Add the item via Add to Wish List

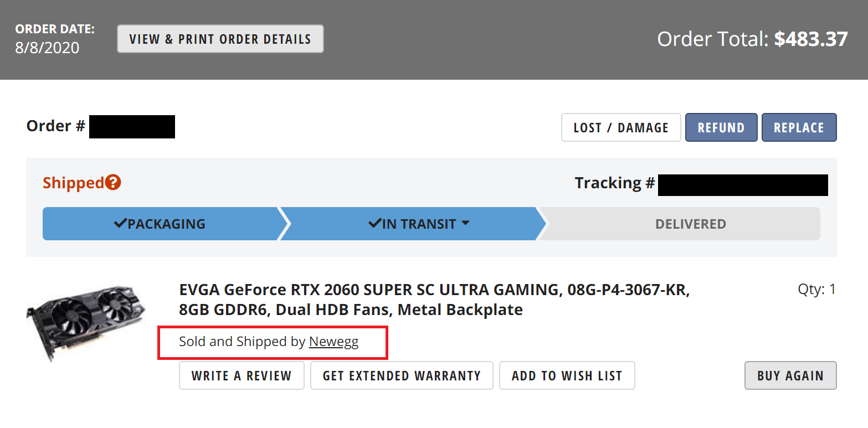[x=567, y=375]
